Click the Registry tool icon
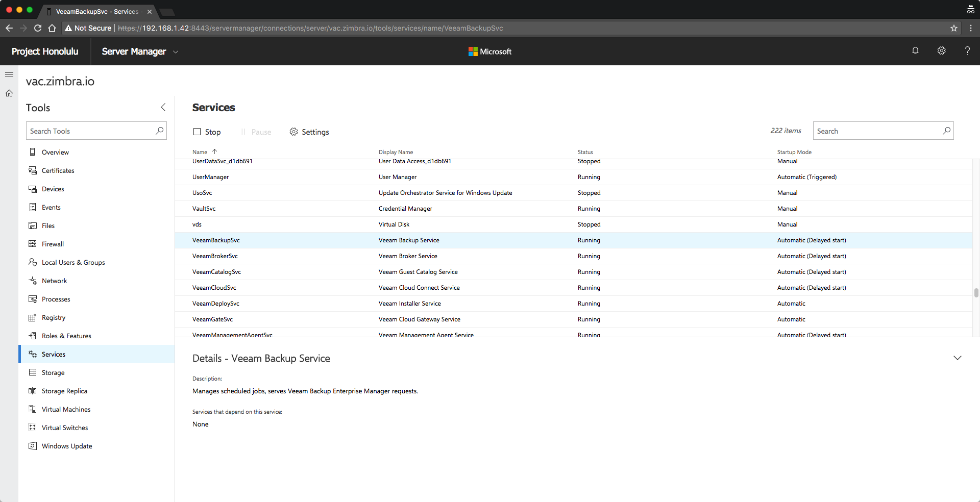 click(33, 317)
